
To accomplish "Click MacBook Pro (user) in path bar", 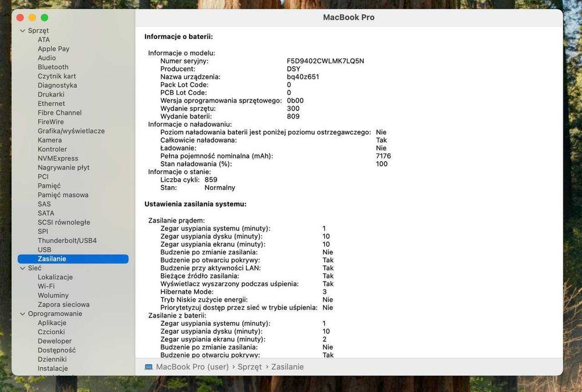I will pos(192,367).
